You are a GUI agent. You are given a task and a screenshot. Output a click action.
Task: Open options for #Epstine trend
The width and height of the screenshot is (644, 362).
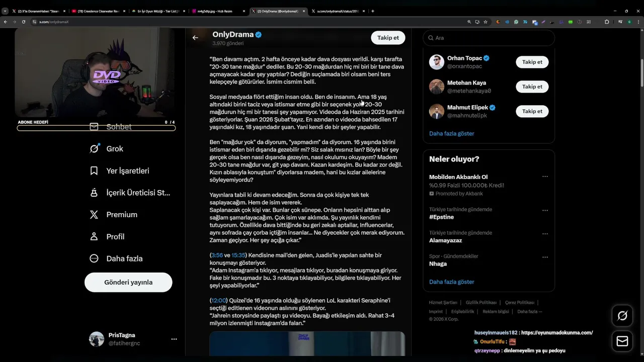tap(545, 210)
